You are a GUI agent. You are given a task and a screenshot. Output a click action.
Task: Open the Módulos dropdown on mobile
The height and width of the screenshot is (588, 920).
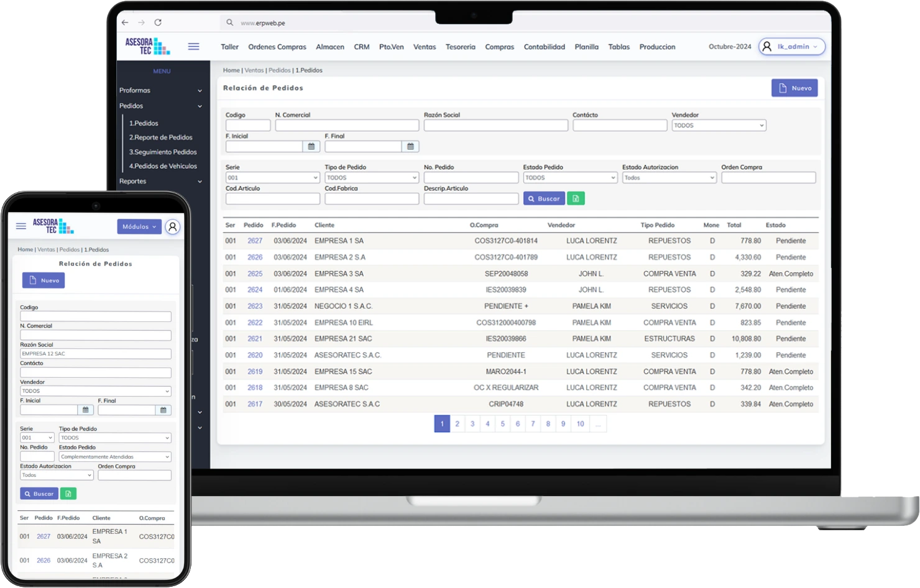[139, 227]
